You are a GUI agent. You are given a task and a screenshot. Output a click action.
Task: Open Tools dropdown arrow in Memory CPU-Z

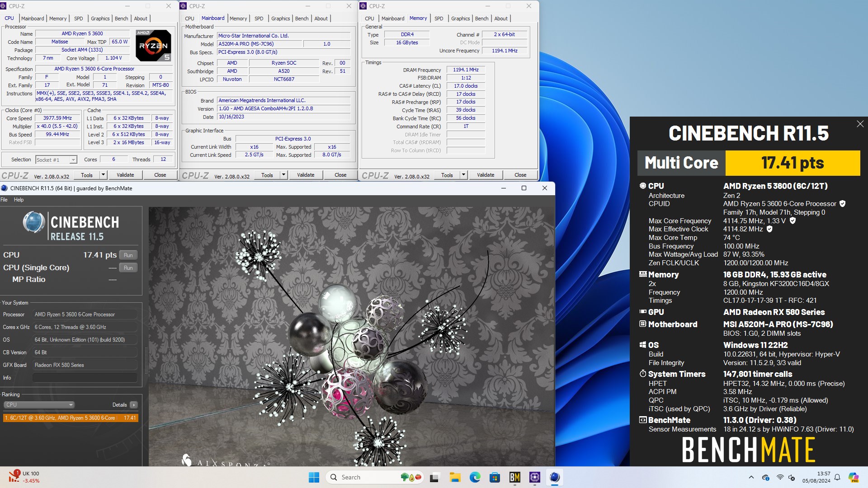pyautogui.click(x=463, y=175)
